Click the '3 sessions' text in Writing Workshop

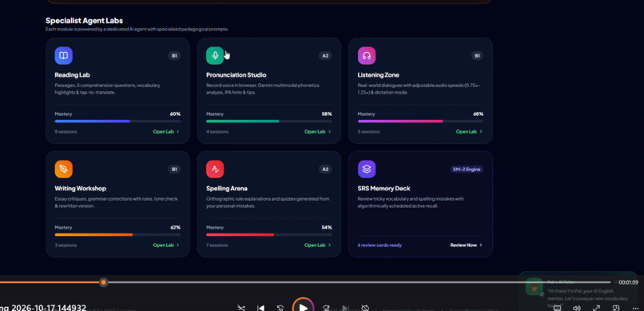(66, 245)
